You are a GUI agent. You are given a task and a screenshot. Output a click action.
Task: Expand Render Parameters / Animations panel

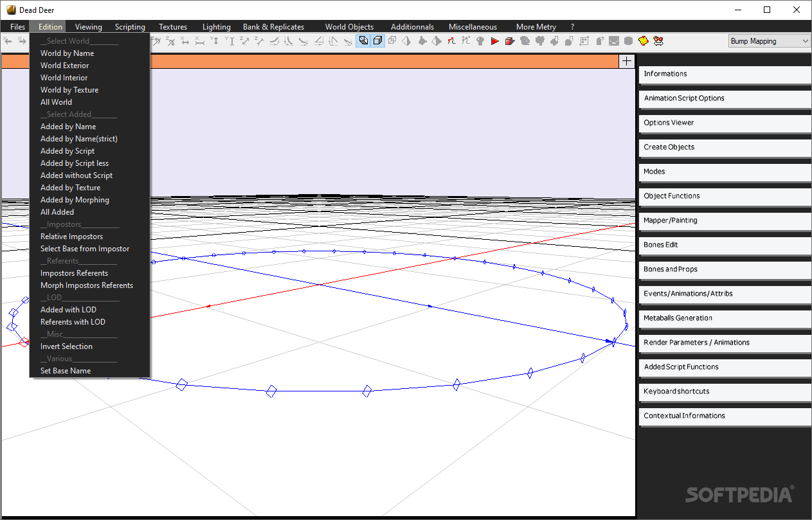pyautogui.click(x=725, y=343)
